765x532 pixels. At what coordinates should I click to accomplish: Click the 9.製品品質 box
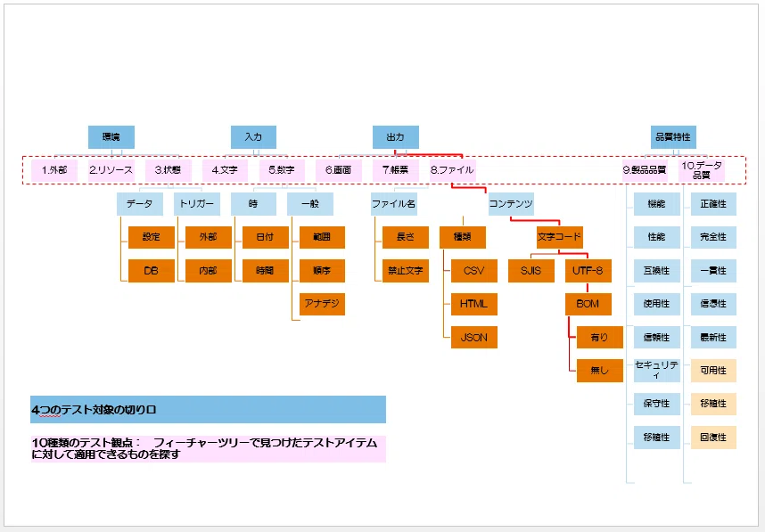point(645,170)
